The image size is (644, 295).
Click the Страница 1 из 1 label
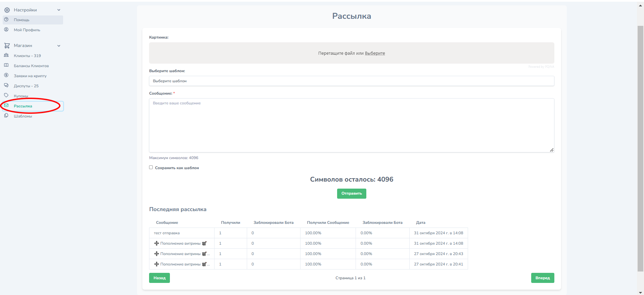[351, 278]
